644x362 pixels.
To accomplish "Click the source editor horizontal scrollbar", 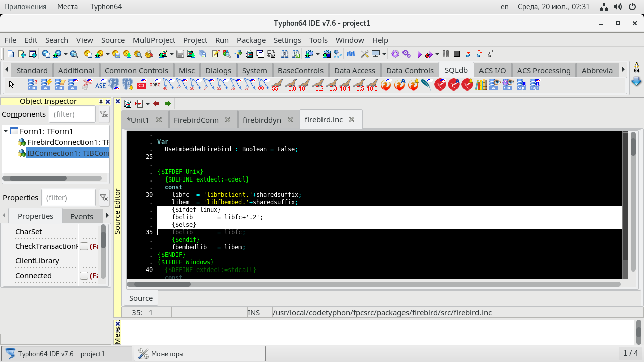I will tap(374, 284).
